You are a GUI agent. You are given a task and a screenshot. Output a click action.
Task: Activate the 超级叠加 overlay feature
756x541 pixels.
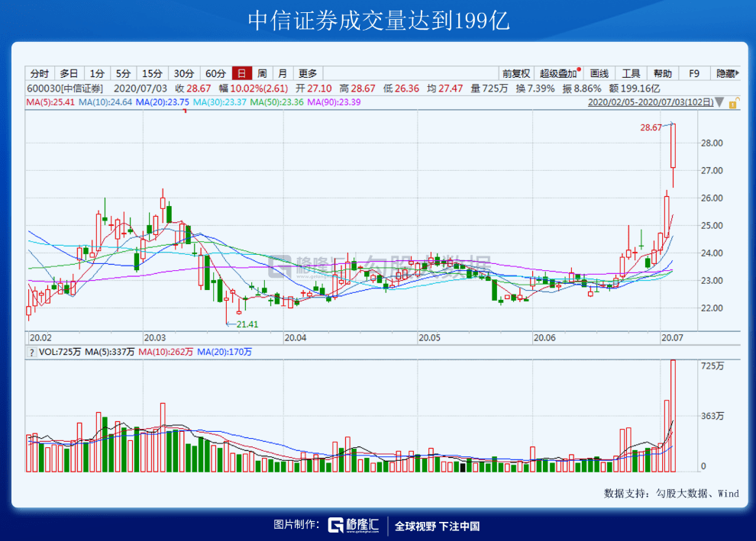click(559, 73)
